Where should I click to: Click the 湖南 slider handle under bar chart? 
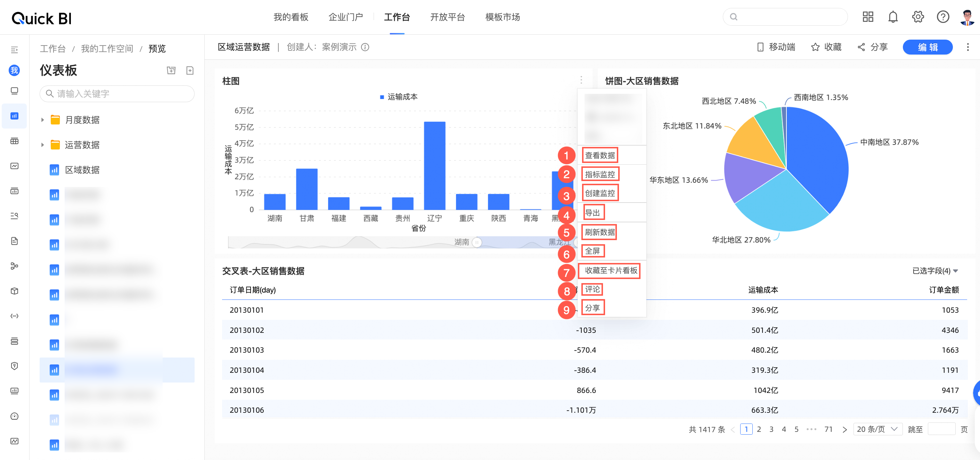[477, 243]
